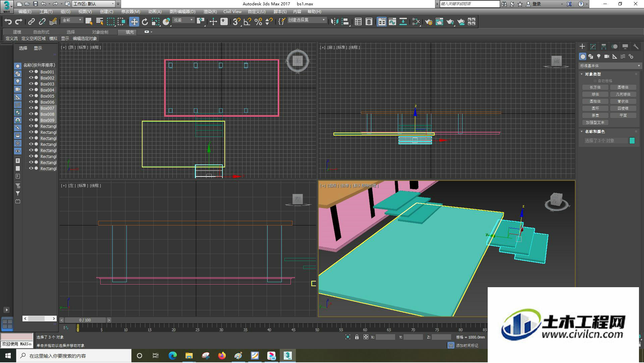This screenshot has height=363, width=644.
Task: Expand the left explorer panel arrow
Action: click(x=6, y=310)
